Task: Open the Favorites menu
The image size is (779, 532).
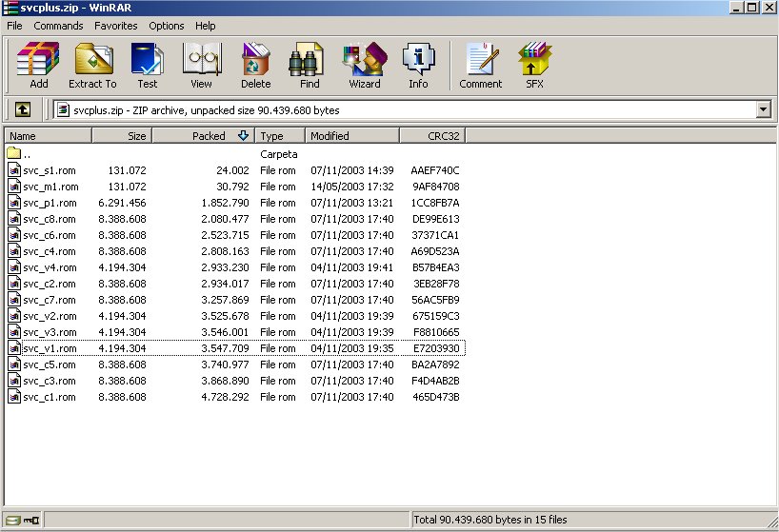Action: (115, 26)
